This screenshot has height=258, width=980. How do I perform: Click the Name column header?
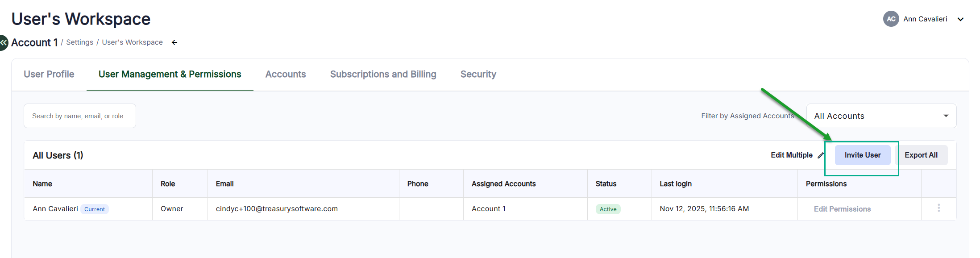coord(42,184)
